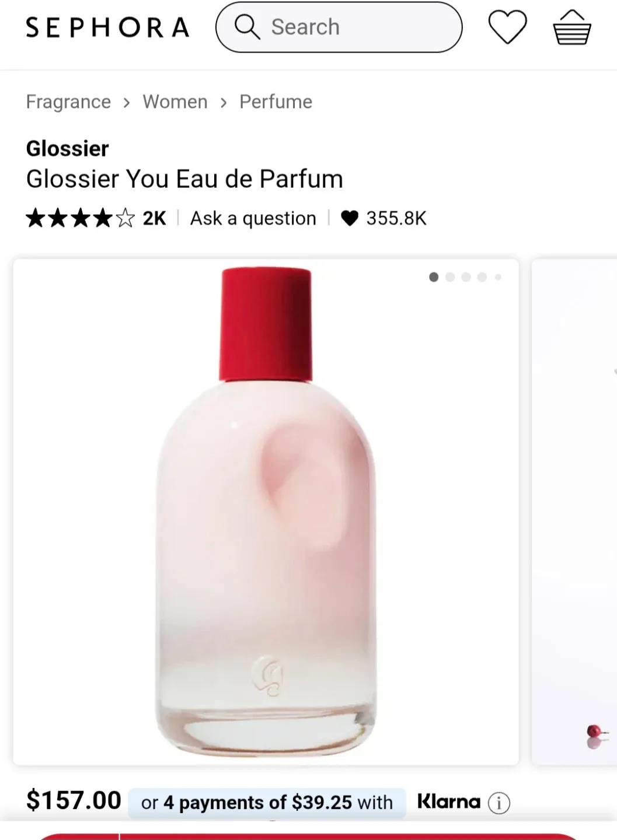Click the Klarna logo
Screen dimensions: 617x840
(448, 802)
